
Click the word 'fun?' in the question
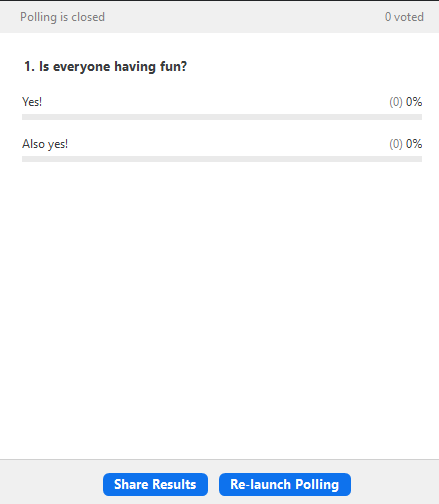[173, 67]
